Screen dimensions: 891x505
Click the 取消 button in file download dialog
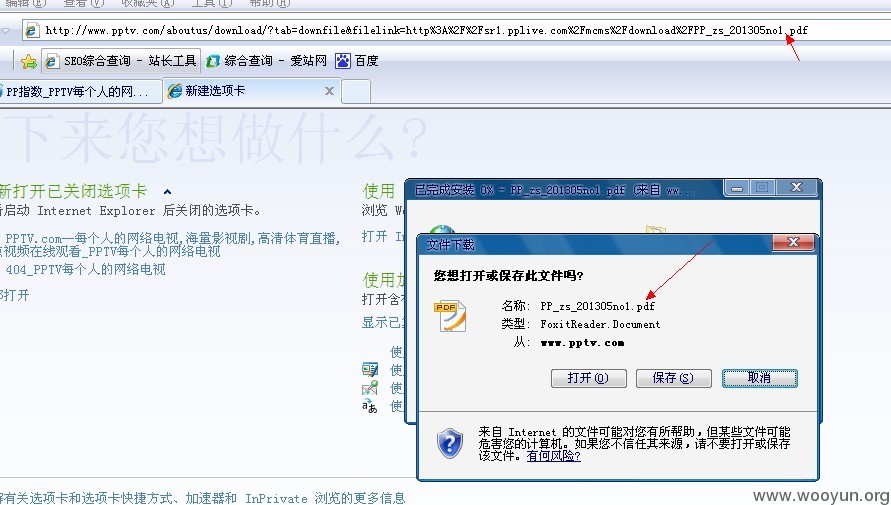760,378
